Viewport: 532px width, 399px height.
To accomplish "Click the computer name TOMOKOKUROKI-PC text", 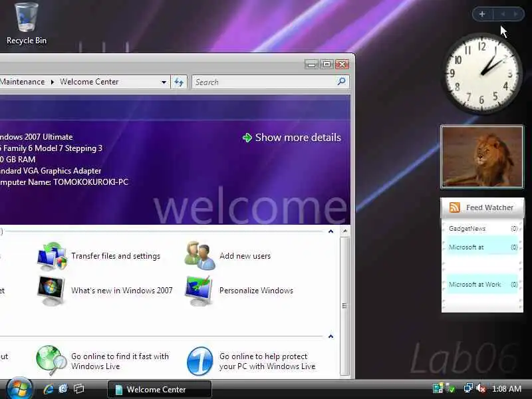I will click(x=90, y=182).
